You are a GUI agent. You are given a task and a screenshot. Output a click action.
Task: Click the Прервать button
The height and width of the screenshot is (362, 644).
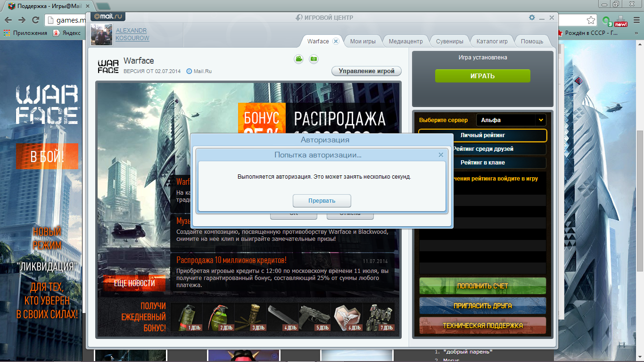(322, 201)
